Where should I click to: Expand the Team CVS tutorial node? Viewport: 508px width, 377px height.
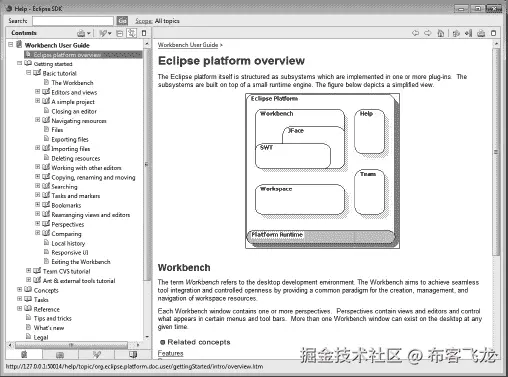click(x=28, y=270)
